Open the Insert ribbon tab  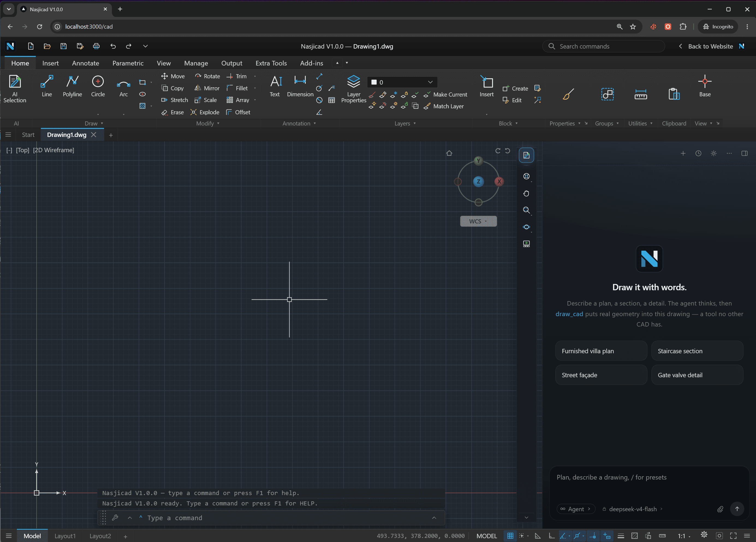50,63
